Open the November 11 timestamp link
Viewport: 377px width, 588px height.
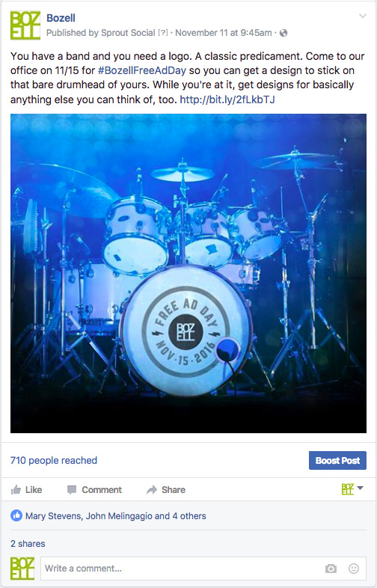(x=224, y=33)
